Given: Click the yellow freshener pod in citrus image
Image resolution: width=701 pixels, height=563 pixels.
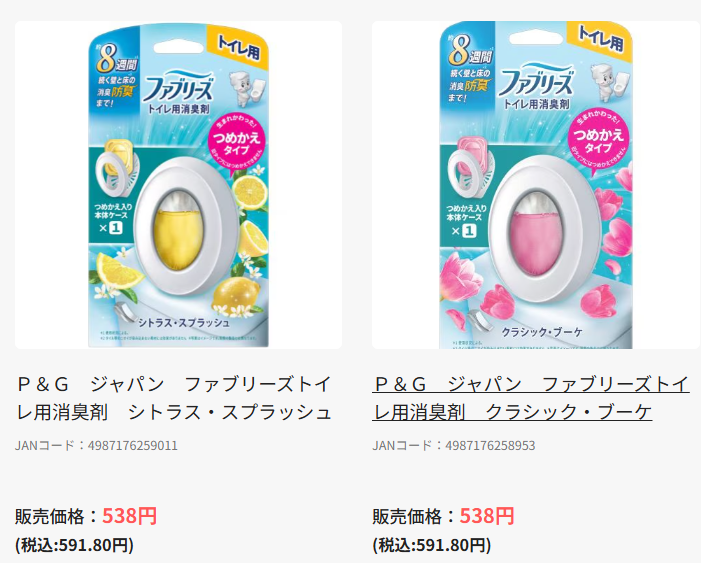Looking at the screenshot, I should 178,237.
